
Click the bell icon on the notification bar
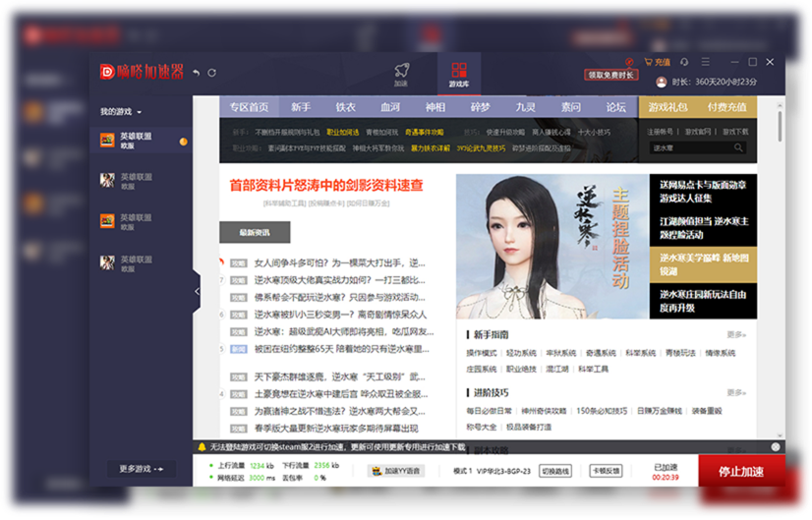coord(202,447)
